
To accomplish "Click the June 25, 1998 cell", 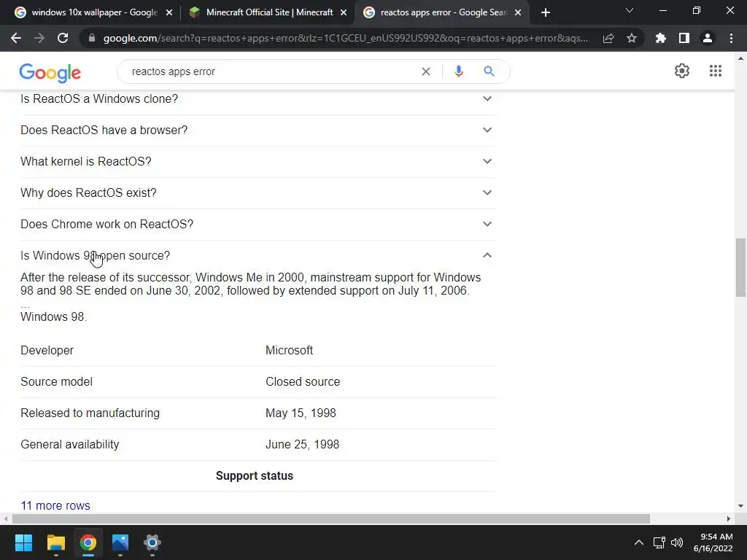I will point(302,444).
